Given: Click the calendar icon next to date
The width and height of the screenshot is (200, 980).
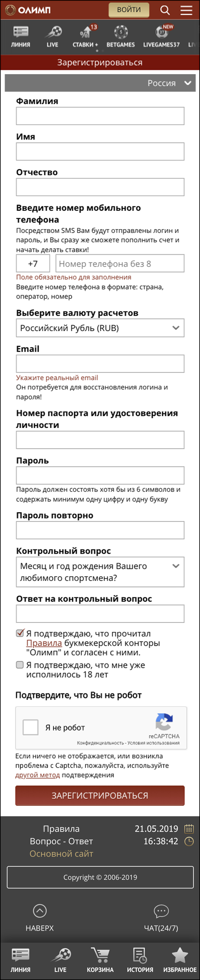Looking at the screenshot, I should (189, 829).
